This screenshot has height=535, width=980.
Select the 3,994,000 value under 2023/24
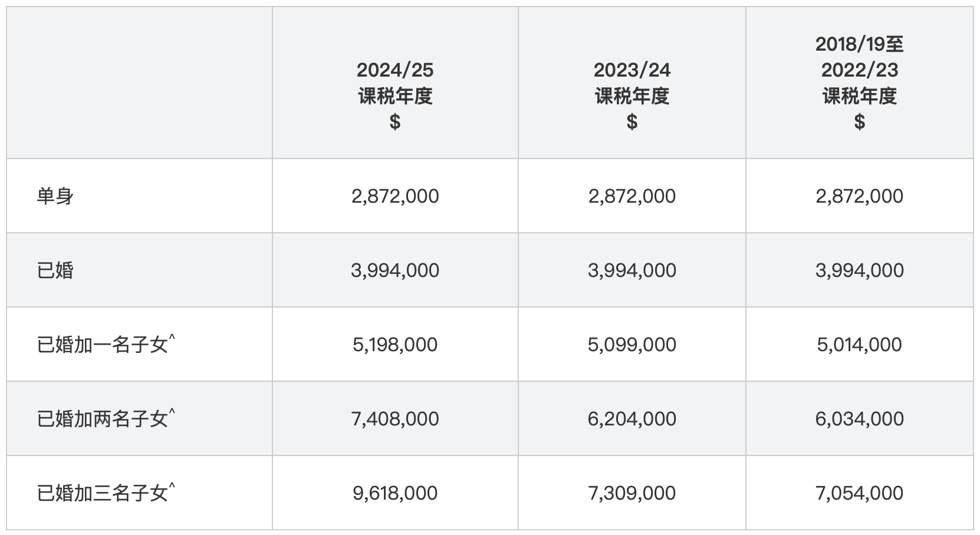[632, 270]
